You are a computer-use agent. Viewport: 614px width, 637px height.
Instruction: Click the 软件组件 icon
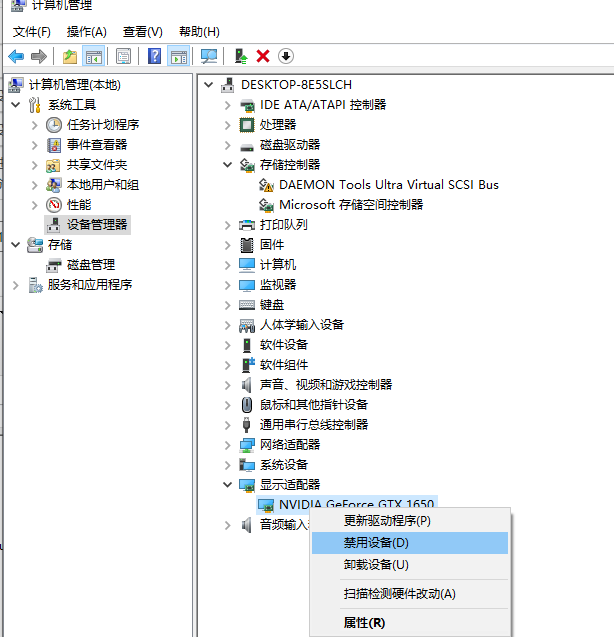(248, 365)
